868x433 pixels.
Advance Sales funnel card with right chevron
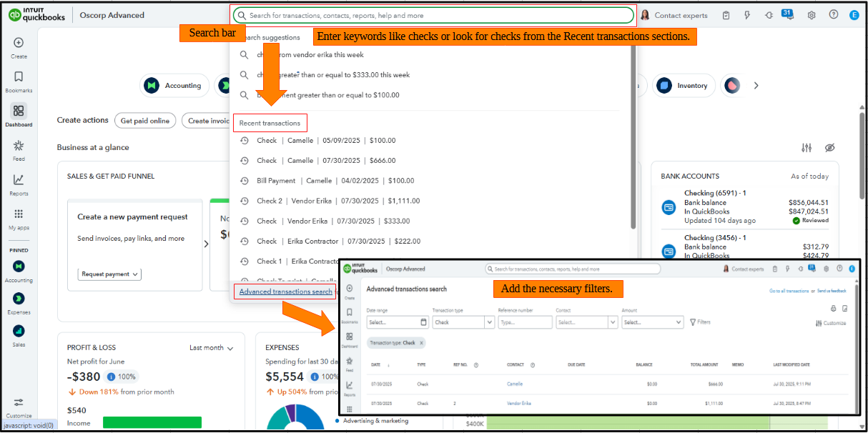click(x=206, y=244)
